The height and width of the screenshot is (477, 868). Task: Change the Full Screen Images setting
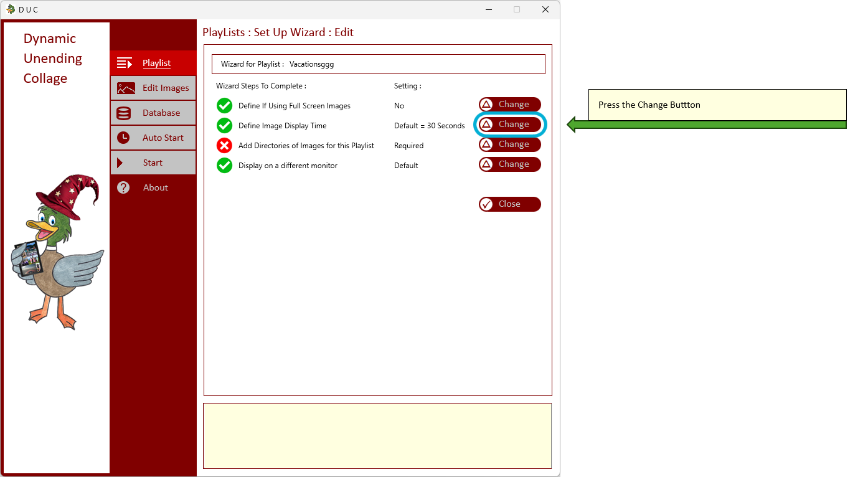510,105
